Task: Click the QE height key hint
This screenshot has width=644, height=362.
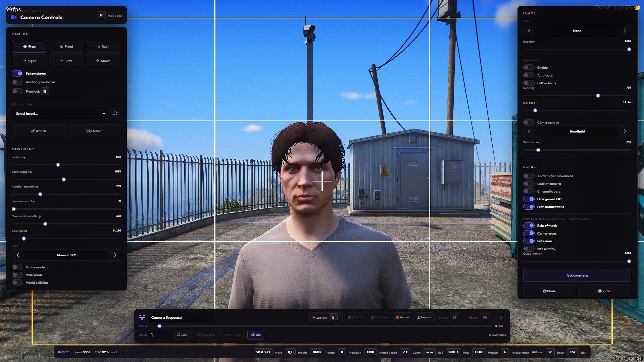Action: (290, 352)
